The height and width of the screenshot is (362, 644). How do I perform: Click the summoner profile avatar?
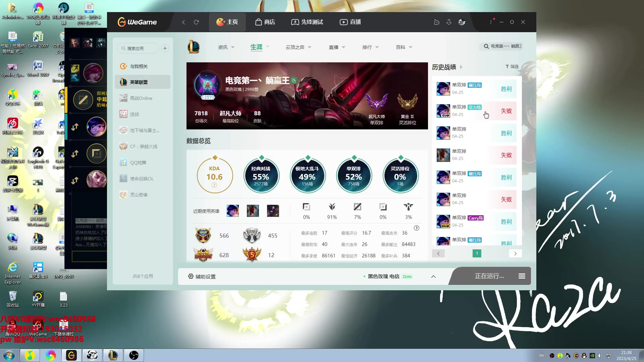[x=208, y=84]
